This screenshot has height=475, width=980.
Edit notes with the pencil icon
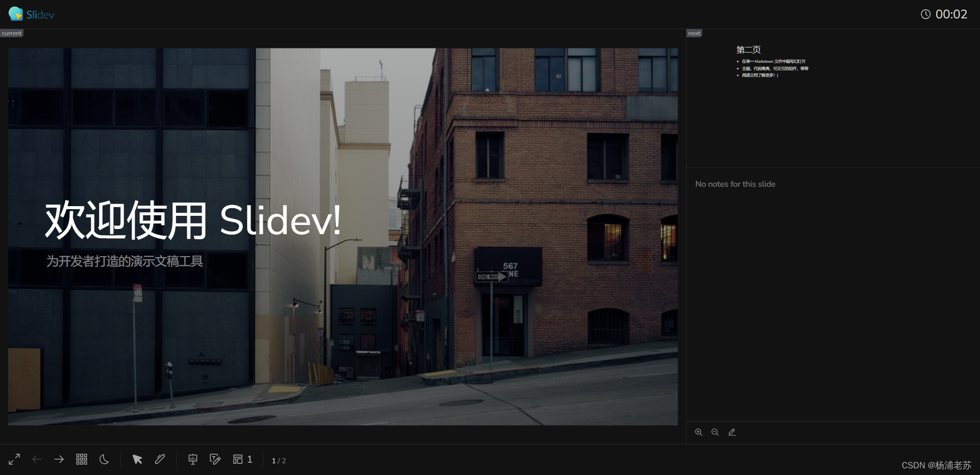732,432
